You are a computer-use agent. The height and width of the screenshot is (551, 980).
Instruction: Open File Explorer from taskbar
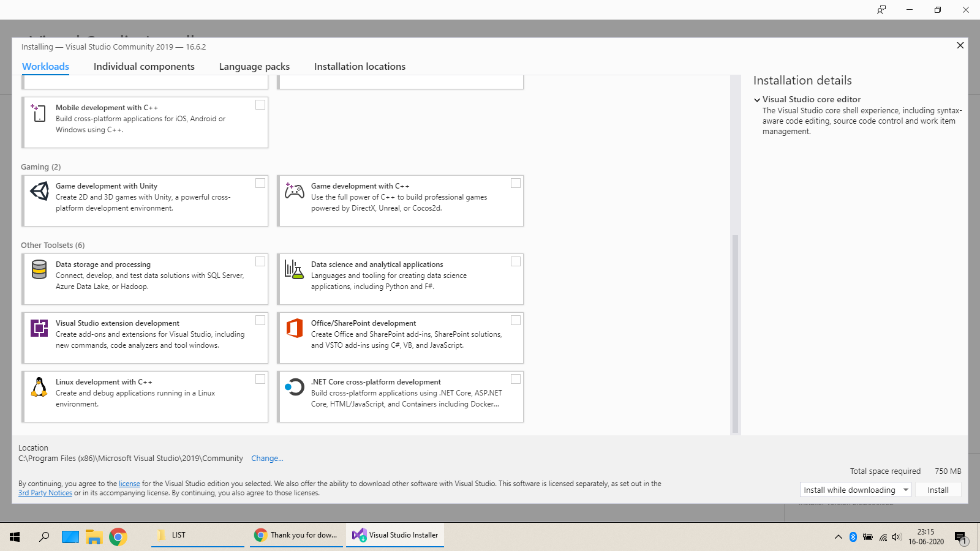click(94, 537)
